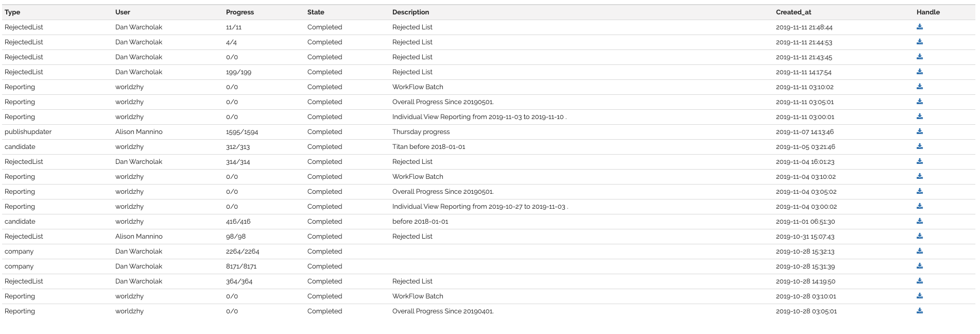Click the Progress column header
This screenshot has height=334, width=980.
239,12
